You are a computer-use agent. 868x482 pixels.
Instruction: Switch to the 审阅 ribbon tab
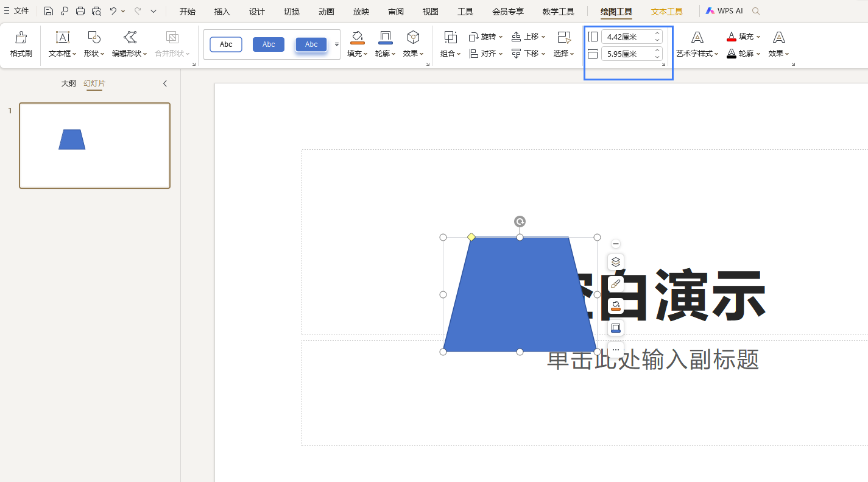396,12
